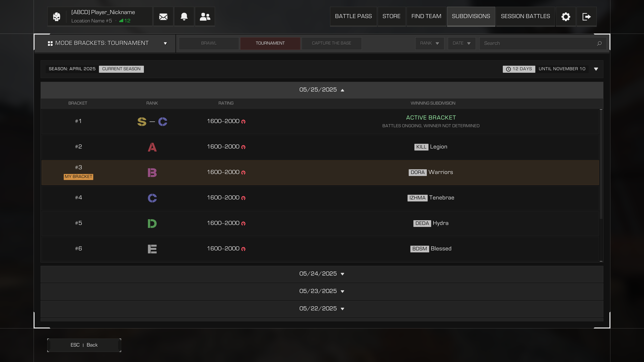Open the Date filter dropdown
The height and width of the screenshot is (362, 644).
click(x=462, y=43)
